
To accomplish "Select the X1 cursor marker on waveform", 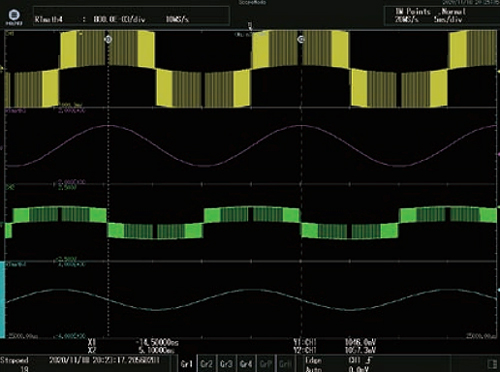I will click(x=108, y=40).
